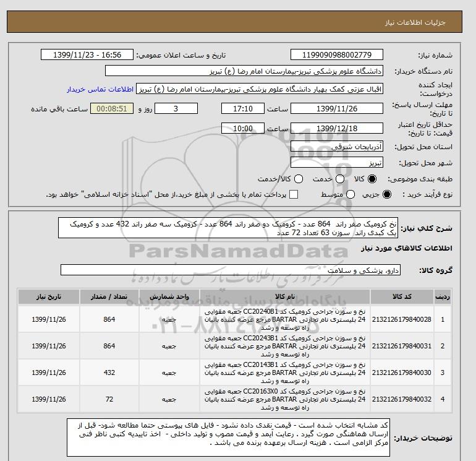Click need date 1399/11/26 in row 1

point(49,319)
